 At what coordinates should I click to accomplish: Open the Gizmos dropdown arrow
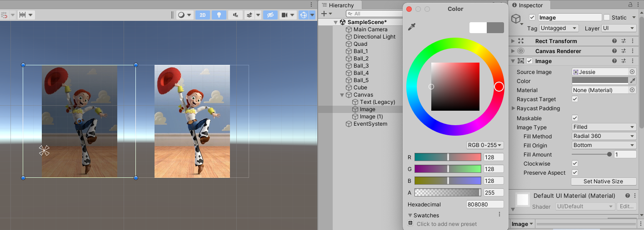(312, 15)
